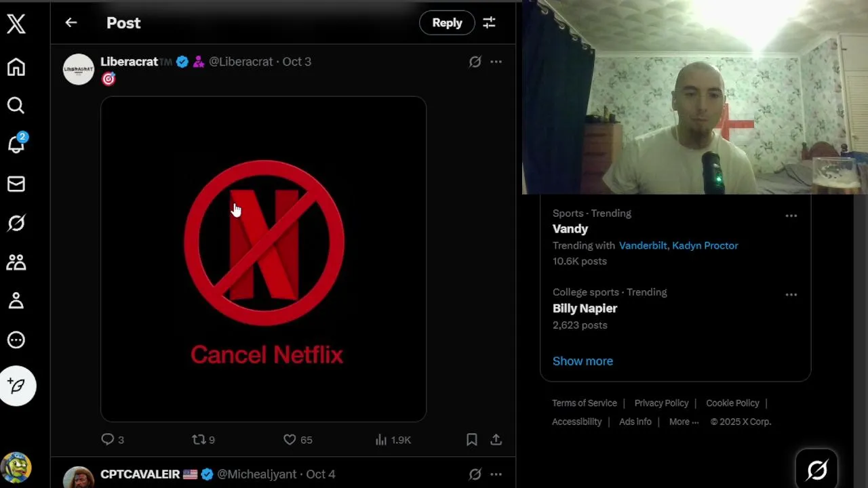Screen dimensions: 868x488
Task: Open more options on Liberacrat post
Action: click(496, 62)
